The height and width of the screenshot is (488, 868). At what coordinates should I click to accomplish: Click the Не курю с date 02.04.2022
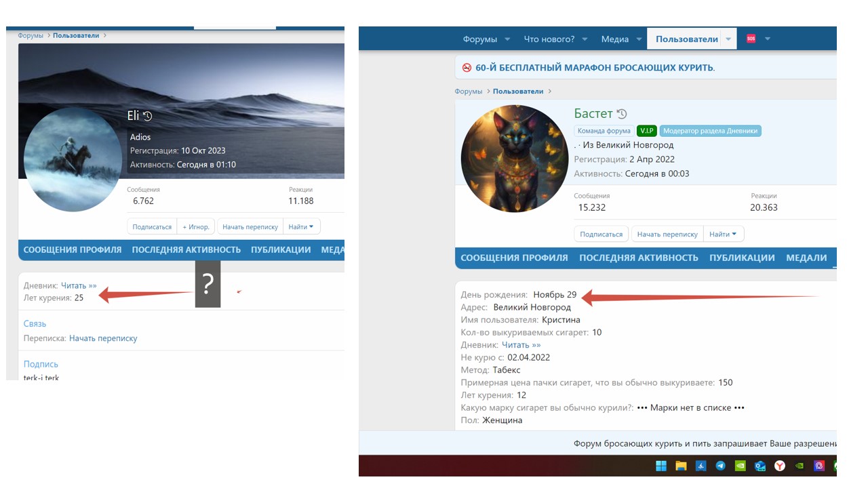point(528,357)
